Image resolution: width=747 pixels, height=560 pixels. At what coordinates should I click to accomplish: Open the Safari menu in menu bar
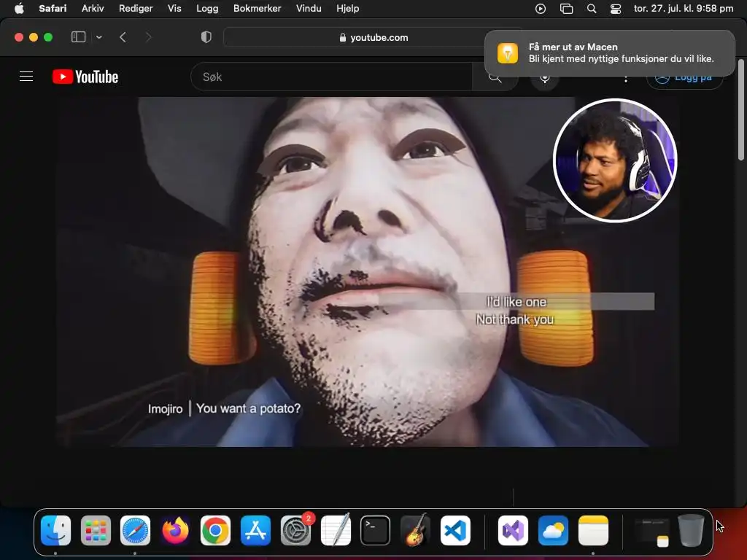pyautogui.click(x=53, y=9)
